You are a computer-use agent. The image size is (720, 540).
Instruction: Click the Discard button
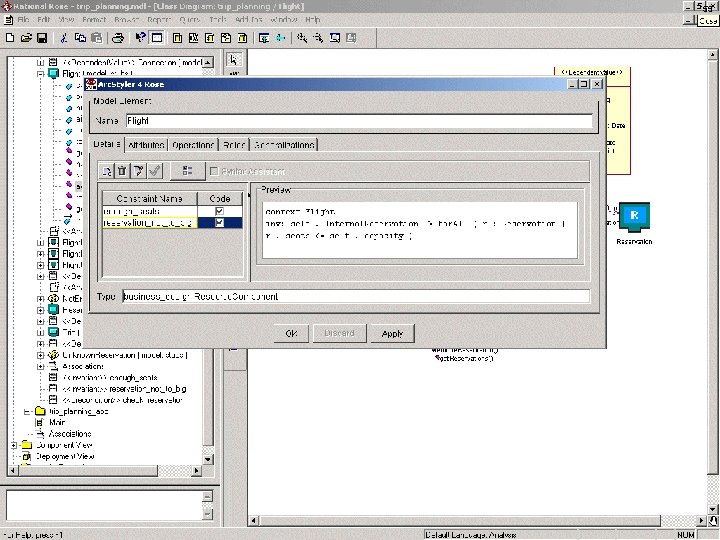tap(339, 333)
